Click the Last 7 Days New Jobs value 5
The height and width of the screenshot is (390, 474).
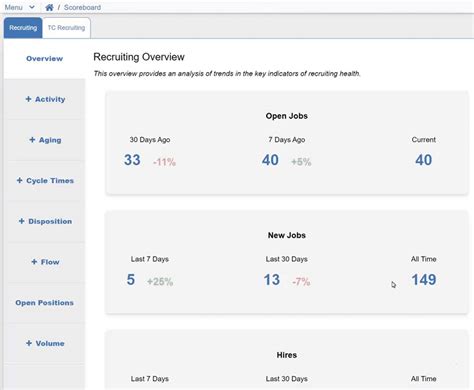point(131,280)
